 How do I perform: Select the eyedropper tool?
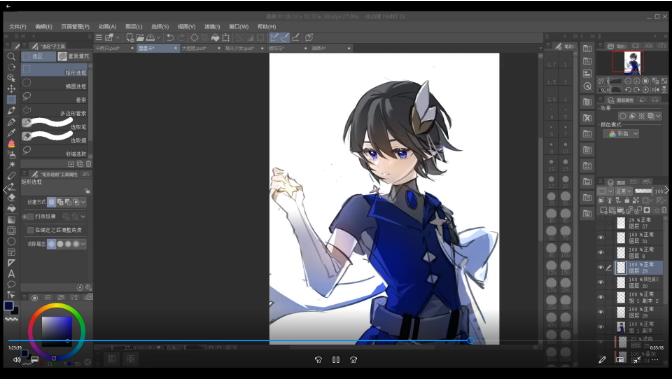tap(12, 132)
